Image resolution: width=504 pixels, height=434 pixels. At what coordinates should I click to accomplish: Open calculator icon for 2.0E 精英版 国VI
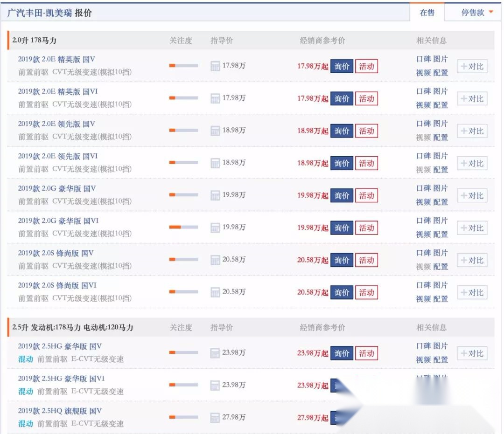[x=215, y=98]
